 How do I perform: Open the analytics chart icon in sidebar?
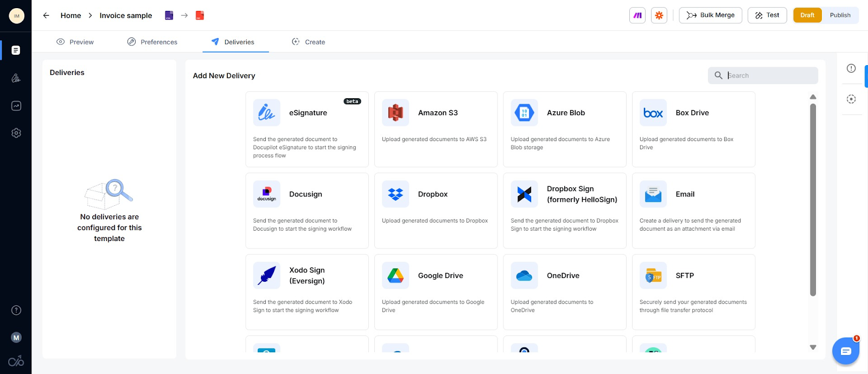click(16, 106)
